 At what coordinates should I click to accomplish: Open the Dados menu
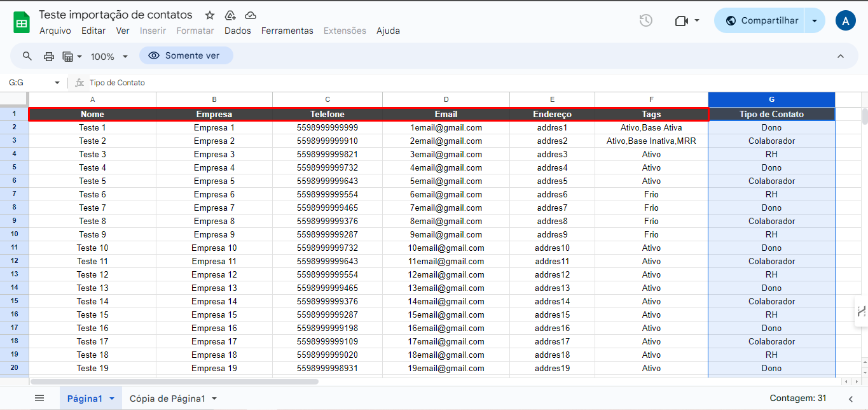[237, 31]
